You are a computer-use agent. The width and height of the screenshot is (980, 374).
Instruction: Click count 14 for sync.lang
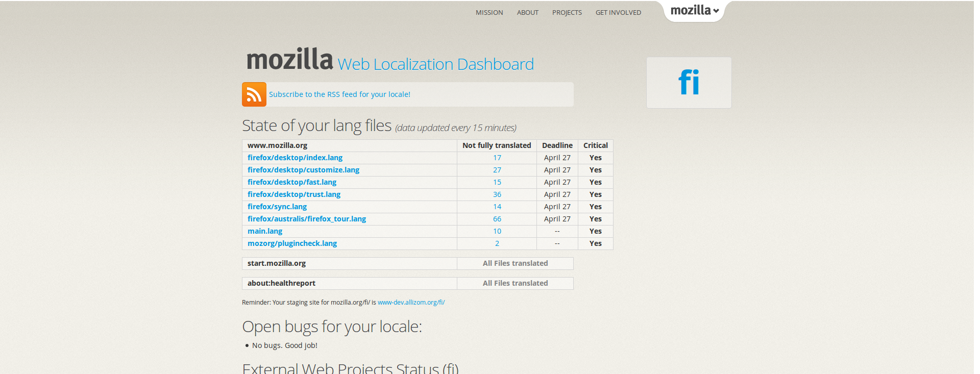pos(497,207)
